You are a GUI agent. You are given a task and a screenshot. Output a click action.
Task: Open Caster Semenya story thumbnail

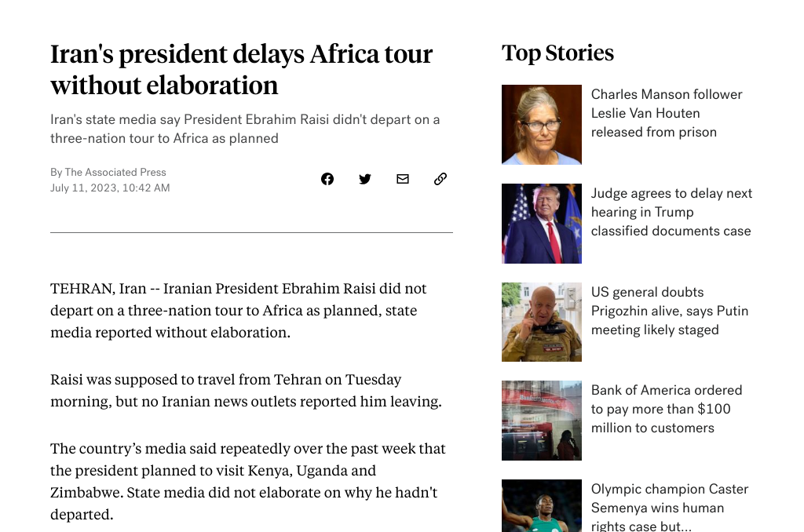pos(542,505)
